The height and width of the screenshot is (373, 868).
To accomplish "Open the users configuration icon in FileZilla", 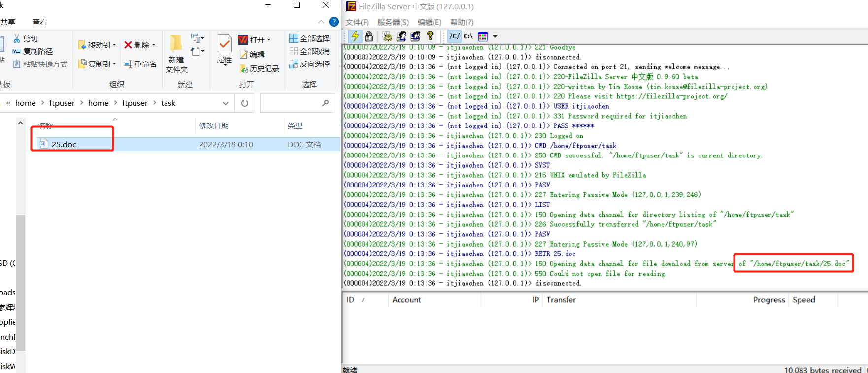I will (x=401, y=36).
